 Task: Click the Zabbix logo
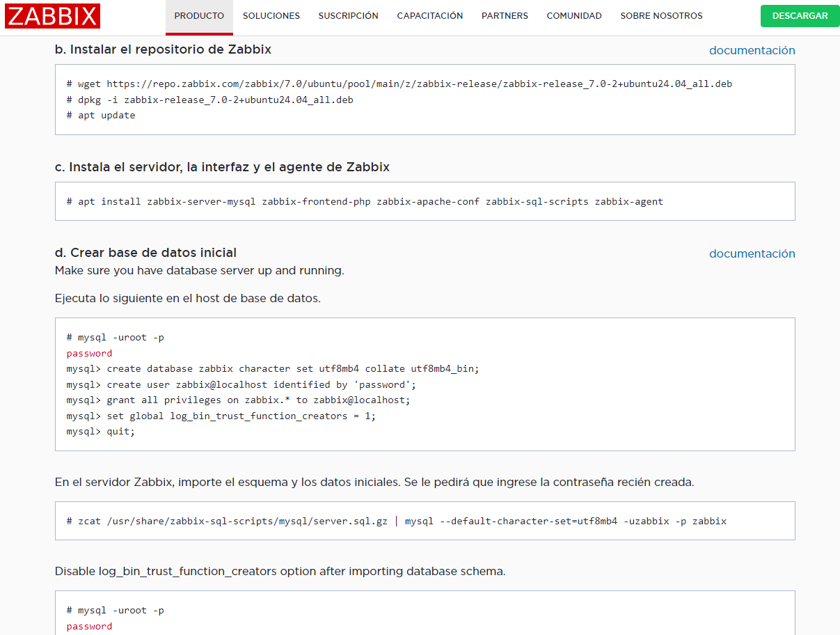point(52,16)
